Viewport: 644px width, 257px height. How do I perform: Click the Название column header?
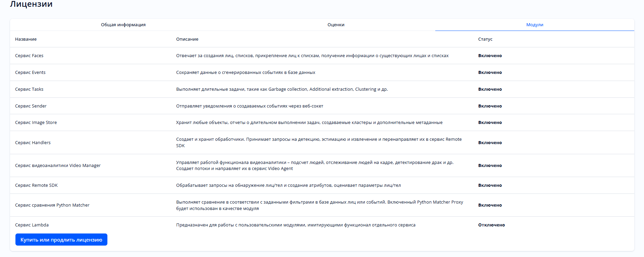point(26,39)
